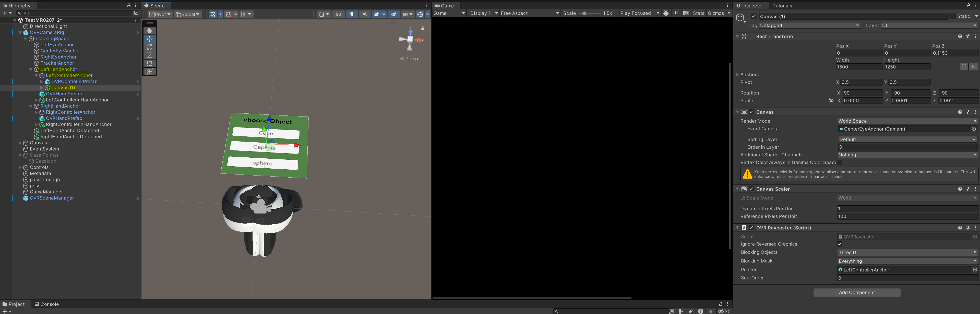The height and width of the screenshot is (314, 980).
Task: Select the Hand view tool
Action: [150, 30]
